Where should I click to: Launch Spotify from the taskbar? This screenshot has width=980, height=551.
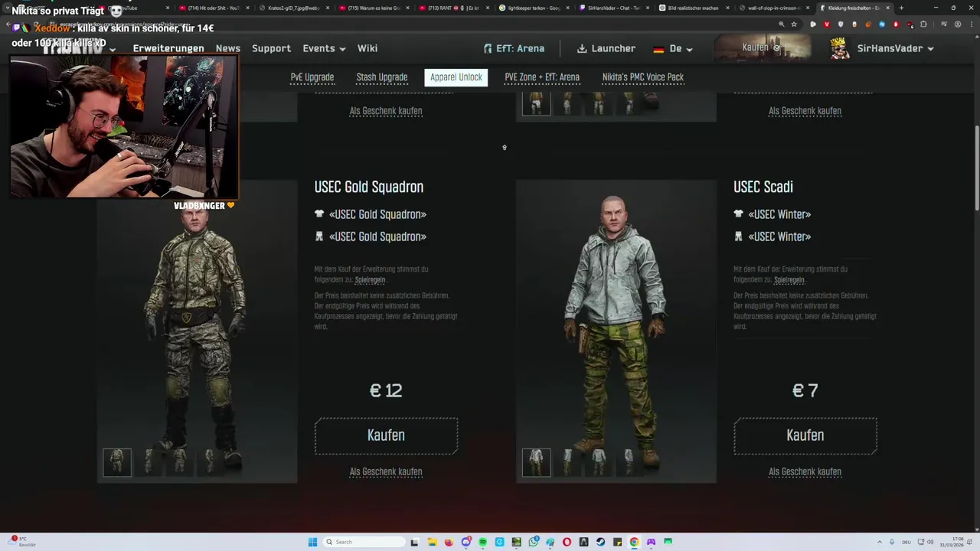tap(483, 542)
